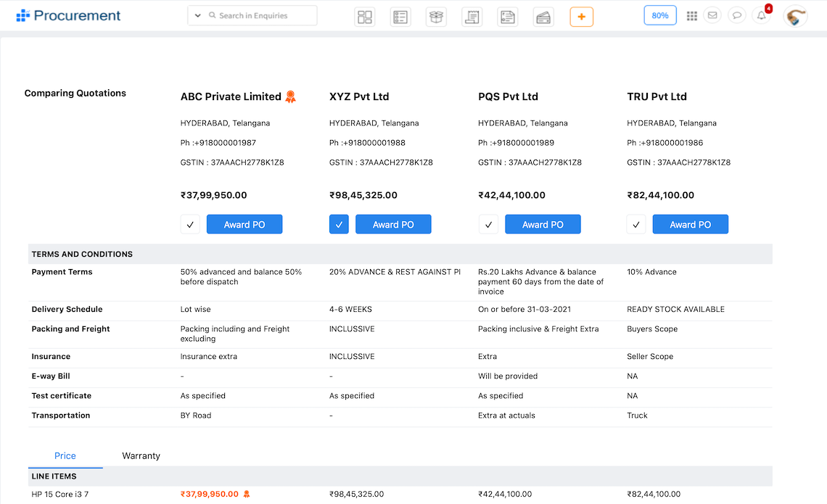
Task: Click the BY Road transportation entry
Action: point(196,416)
